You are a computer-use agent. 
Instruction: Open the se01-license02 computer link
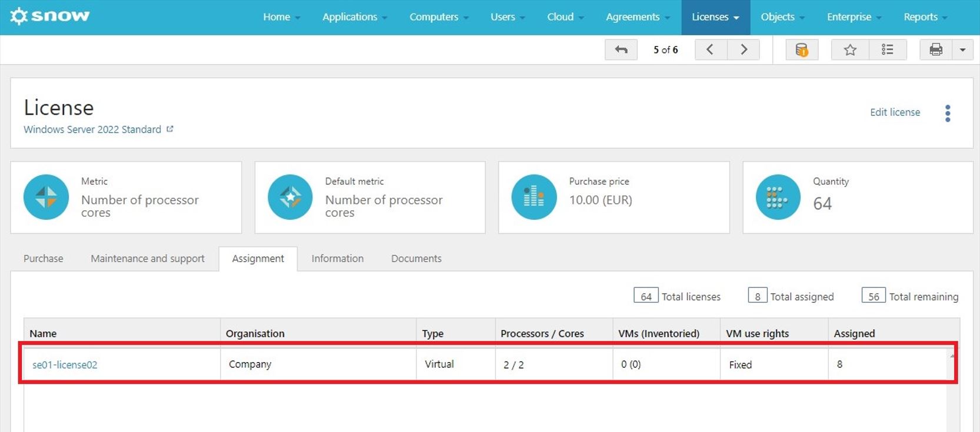(x=65, y=364)
